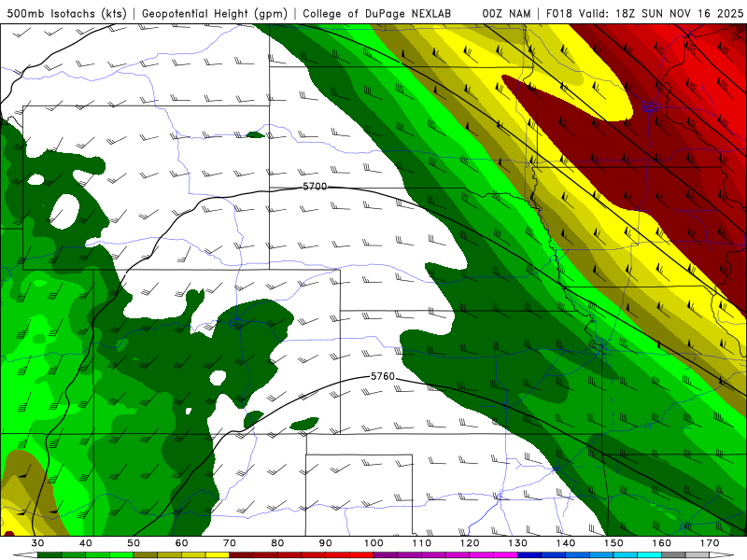Image resolution: width=747 pixels, height=560 pixels.
Task: Click the 150 value on the color scale
Action: pos(614,543)
